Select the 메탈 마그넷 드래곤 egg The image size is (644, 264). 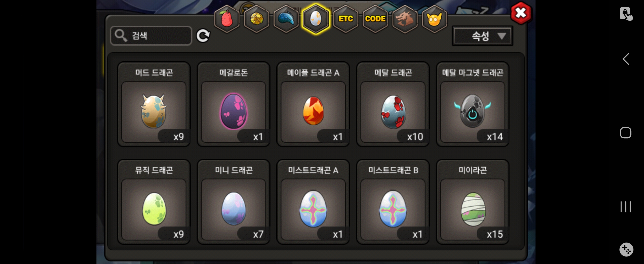tap(473, 104)
